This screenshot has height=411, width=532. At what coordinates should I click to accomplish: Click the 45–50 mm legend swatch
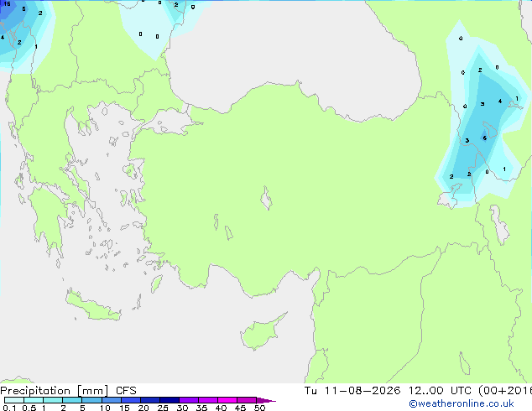(x=247, y=400)
